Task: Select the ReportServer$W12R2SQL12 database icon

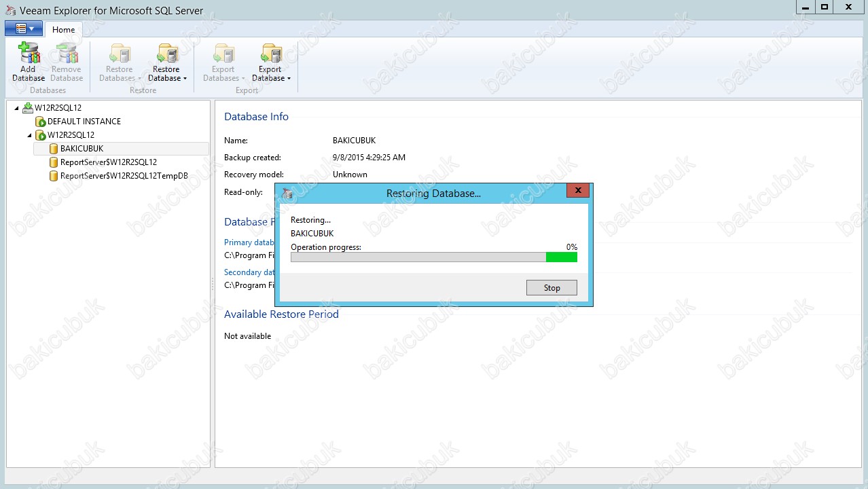Action: (x=54, y=162)
